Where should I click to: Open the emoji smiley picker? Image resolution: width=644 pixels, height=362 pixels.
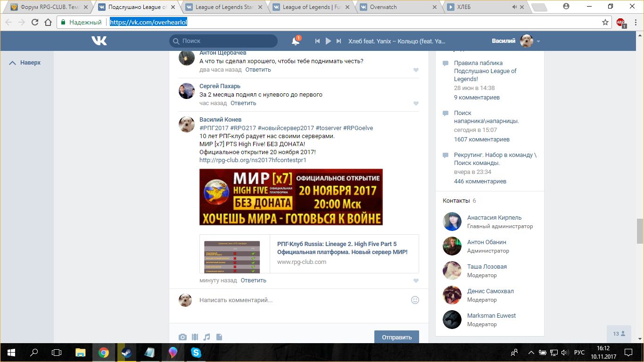(x=415, y=300)
